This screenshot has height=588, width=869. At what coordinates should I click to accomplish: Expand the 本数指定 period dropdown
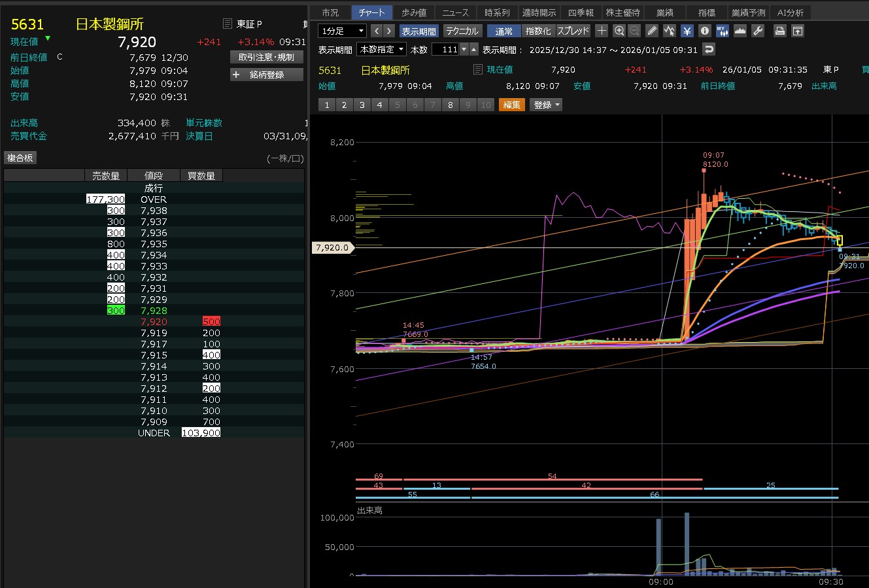pyautogui.click(x=381, y=50)
